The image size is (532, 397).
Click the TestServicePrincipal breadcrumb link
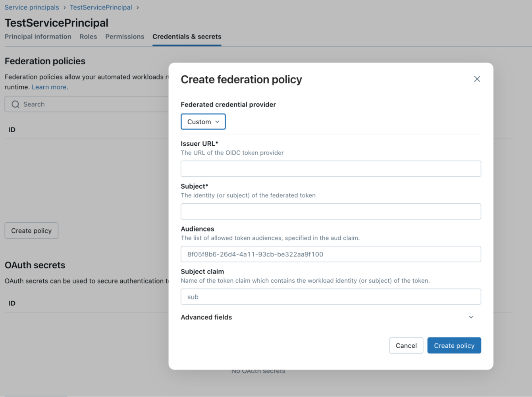(101, 7)
